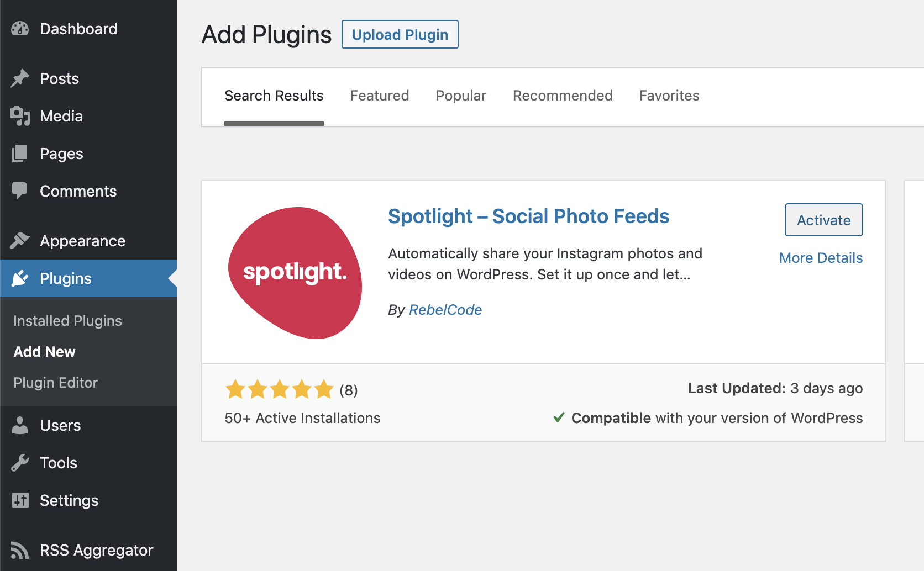
Task: Activate the Spotlight plugin
Action: [824, 220]
